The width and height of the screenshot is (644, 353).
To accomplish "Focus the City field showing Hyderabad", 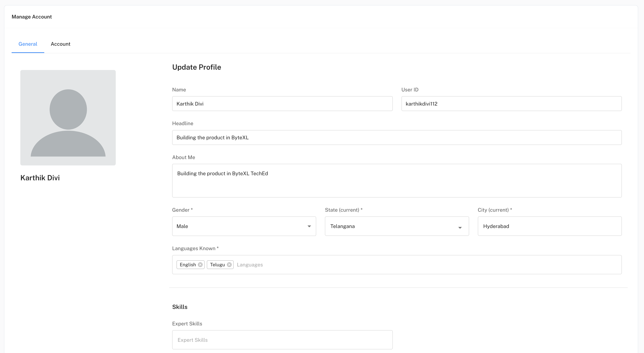I will tap(549, 226).
